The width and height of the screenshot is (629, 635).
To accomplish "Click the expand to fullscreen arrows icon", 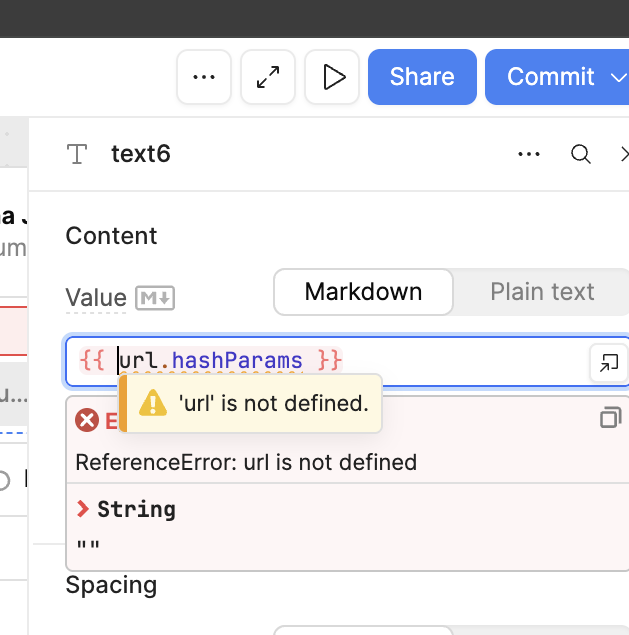I will [268, 77].
